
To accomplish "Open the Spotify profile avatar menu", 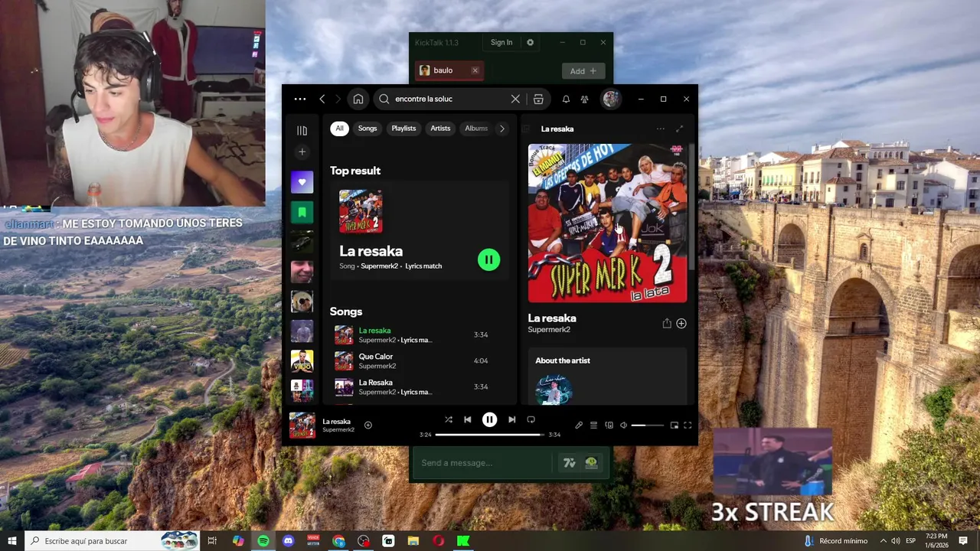I will 610,99.
